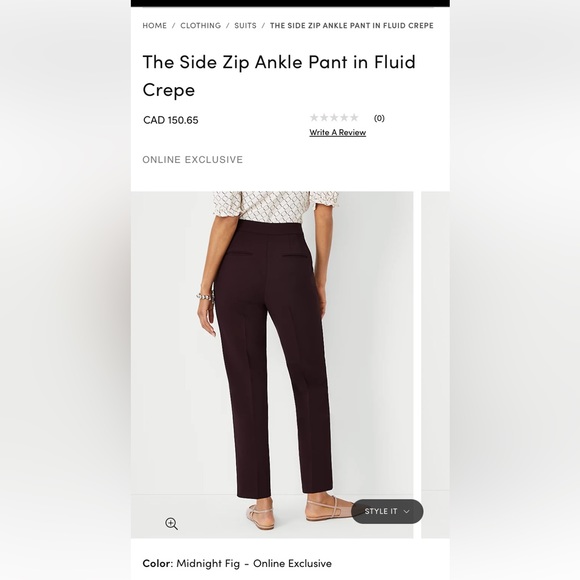The width and height of the screenshot is (580, 580).
Task: Click the product title heading
Action: coord(279,76)
